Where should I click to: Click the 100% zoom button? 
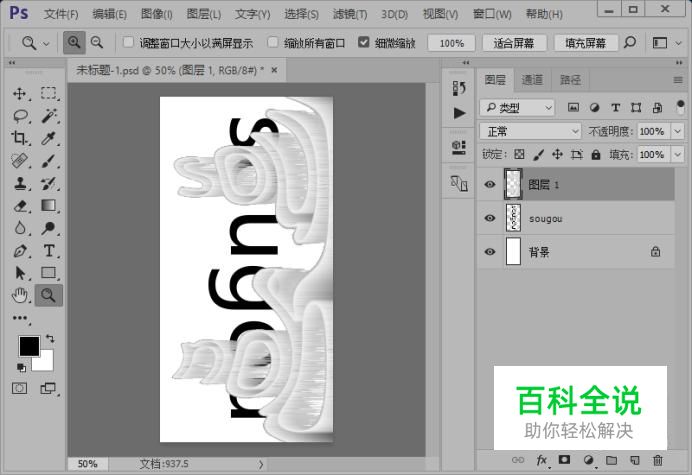click(x=451, y=43)
